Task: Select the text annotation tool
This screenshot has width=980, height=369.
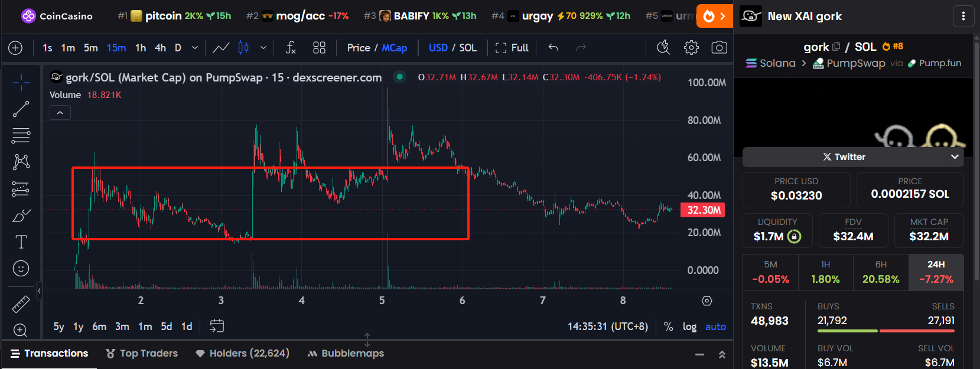Action: 21,241
